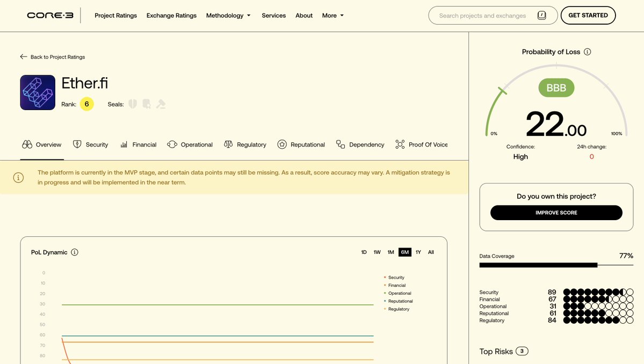Click the GET STARTED button

(x=588, y=15)
